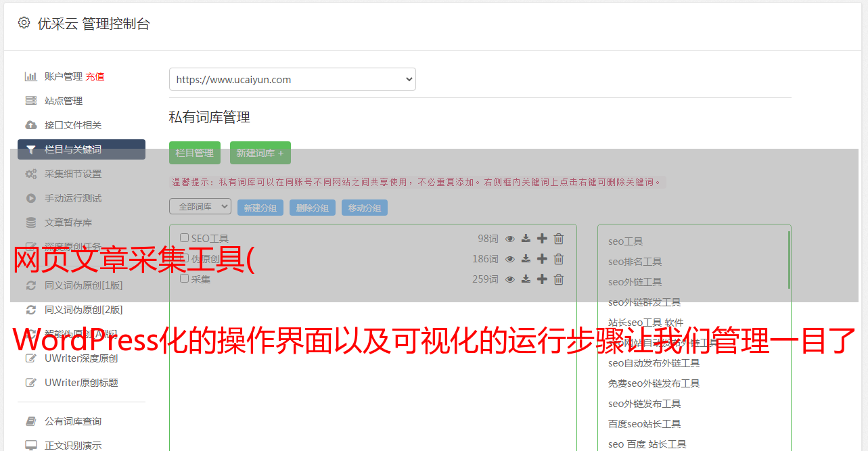Select keyword 免费seo外链发布工具
The width and height of the screenshot is (868, 451).
click(x=654, y=383)
